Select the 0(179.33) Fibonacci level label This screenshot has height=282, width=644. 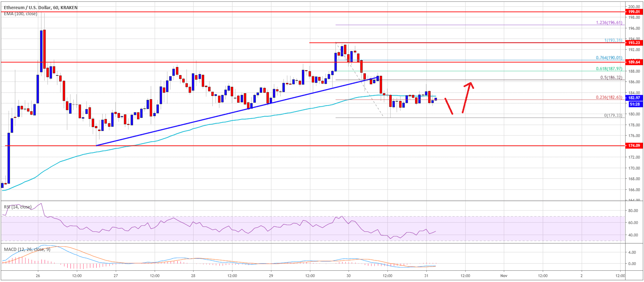(x=613, y=115)
